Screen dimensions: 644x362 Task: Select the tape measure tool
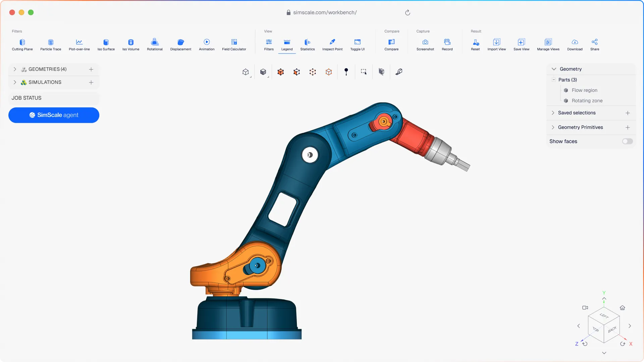[399, 72]
